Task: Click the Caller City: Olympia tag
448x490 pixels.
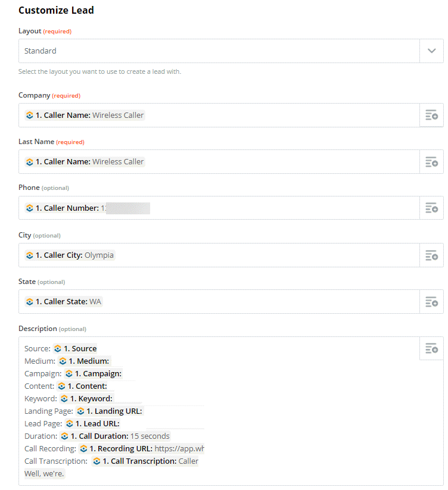Action: tap(70, 255)
